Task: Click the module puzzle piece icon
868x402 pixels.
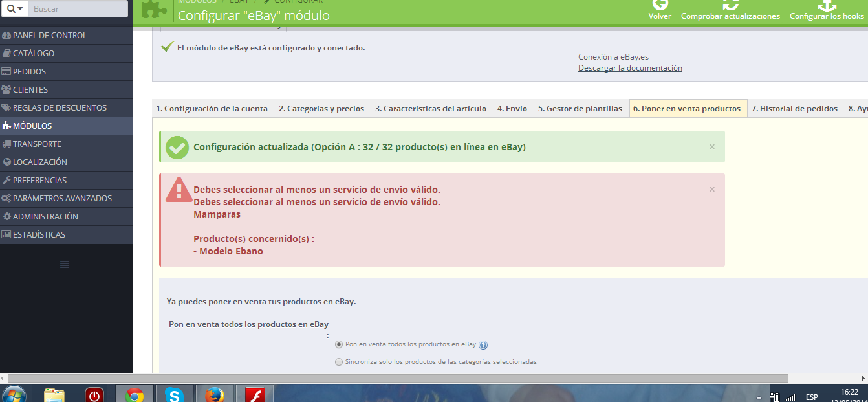Action: click(x=154, y=8)
